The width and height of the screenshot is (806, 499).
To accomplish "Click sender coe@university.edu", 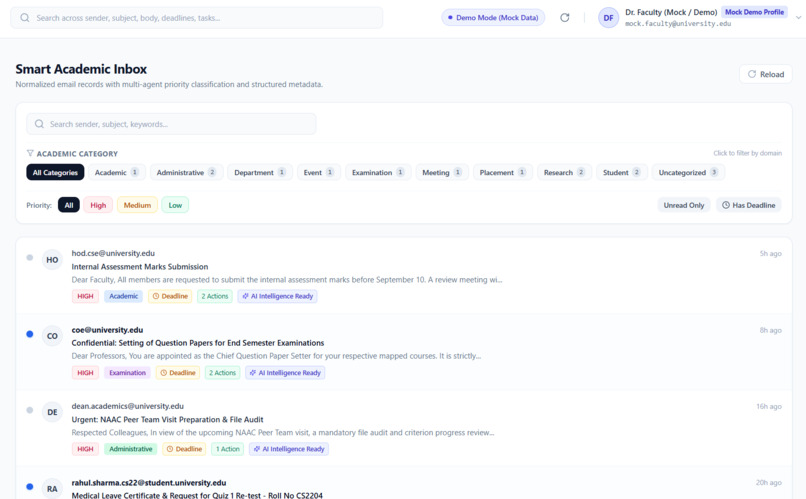I will pyautogui.click(x=107, y=329).
